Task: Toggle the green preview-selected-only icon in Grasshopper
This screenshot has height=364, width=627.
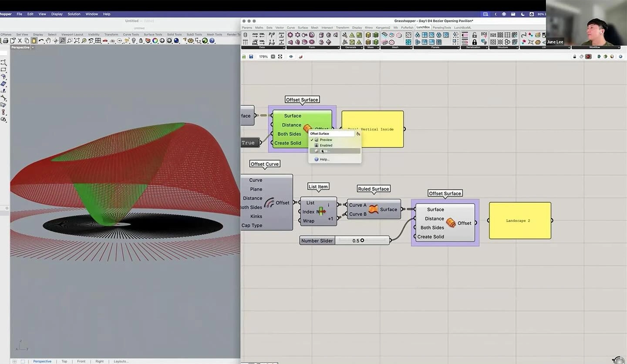Action: point(605,57)
